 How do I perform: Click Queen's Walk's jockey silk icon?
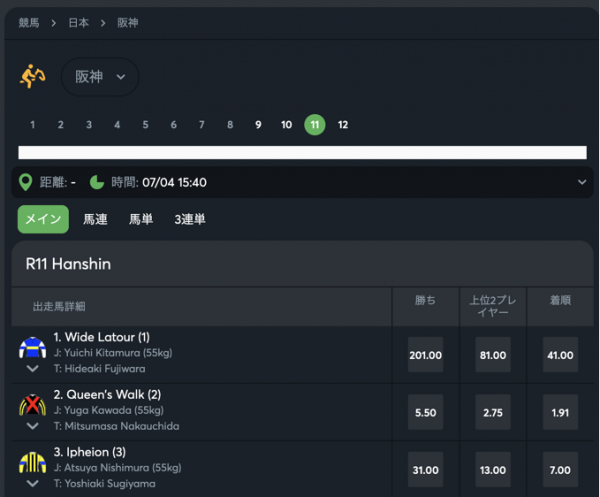pos(32,405)
